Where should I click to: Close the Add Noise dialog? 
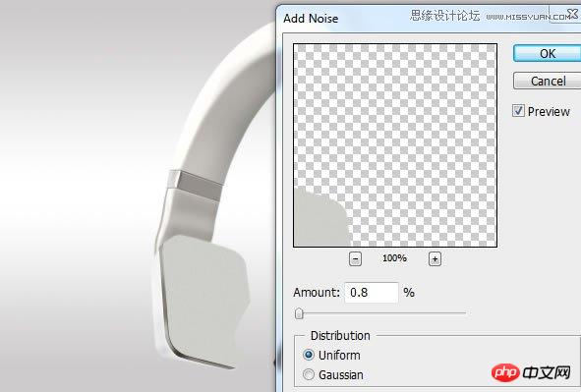click(572, 14)
